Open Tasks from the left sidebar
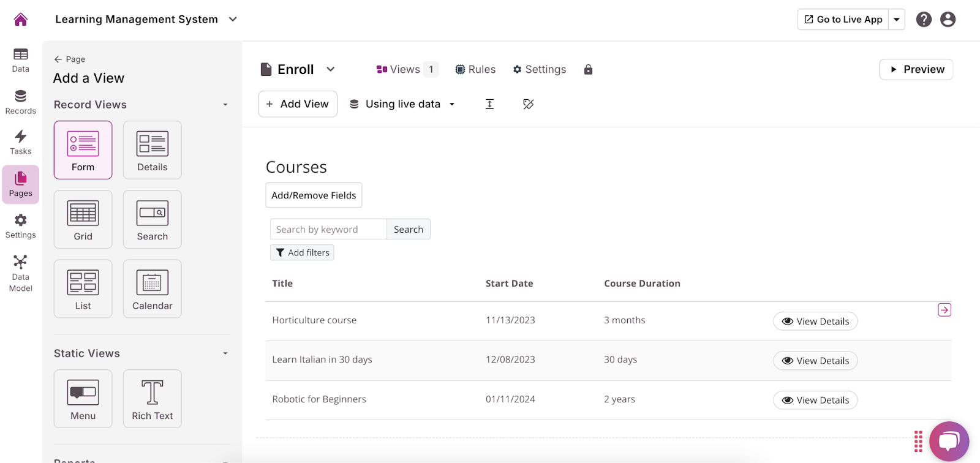Image resolution: width=980 pixels, height=463 pixels. click(x=21, y=142)
